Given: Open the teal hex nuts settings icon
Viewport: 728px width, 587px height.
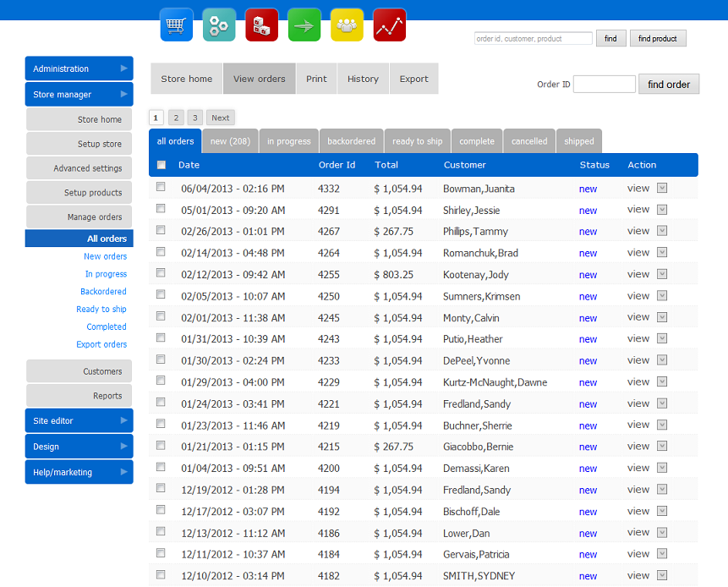Looking at the screenshot, I should [x=219, y=25].
